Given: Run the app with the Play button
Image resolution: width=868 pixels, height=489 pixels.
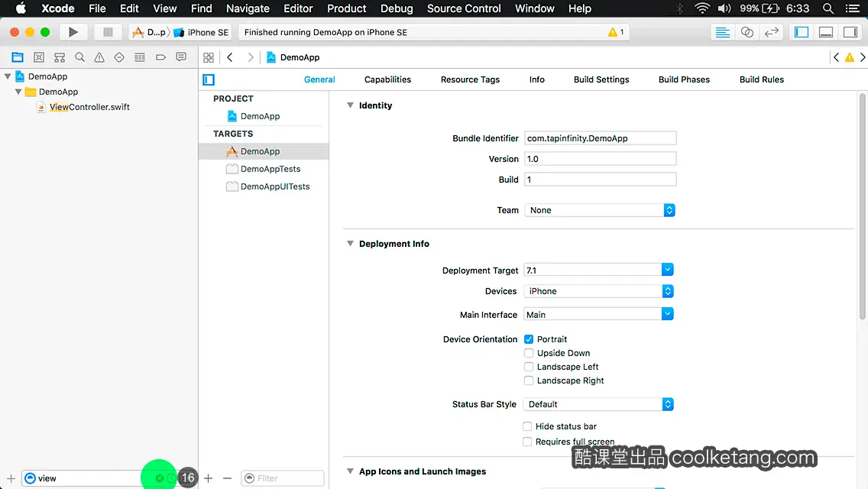Looking at the screenshot, I should 73,32.
